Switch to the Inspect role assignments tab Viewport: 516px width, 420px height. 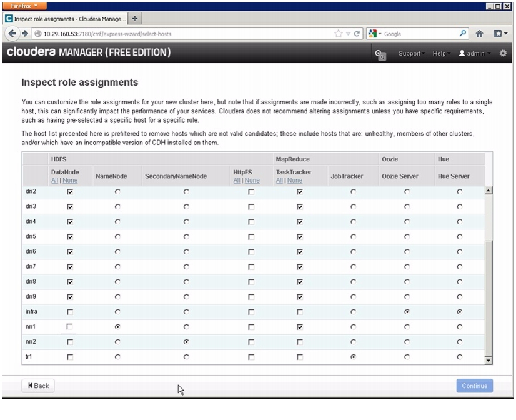tap(66, 19)
